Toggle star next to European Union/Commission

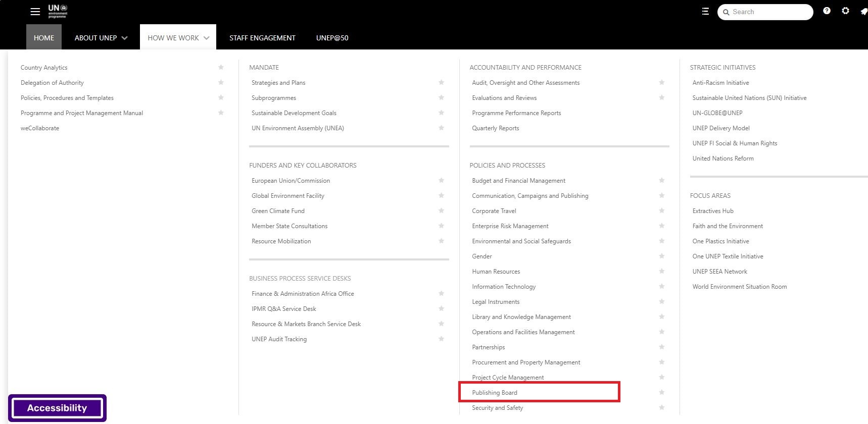pyautogui.click(x=441, y=180)
